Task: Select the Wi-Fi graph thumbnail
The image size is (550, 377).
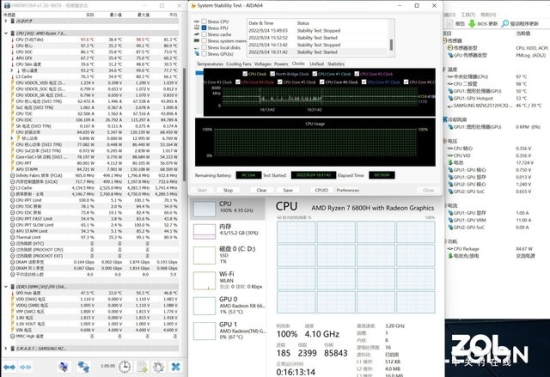Action: coord(204,281)
